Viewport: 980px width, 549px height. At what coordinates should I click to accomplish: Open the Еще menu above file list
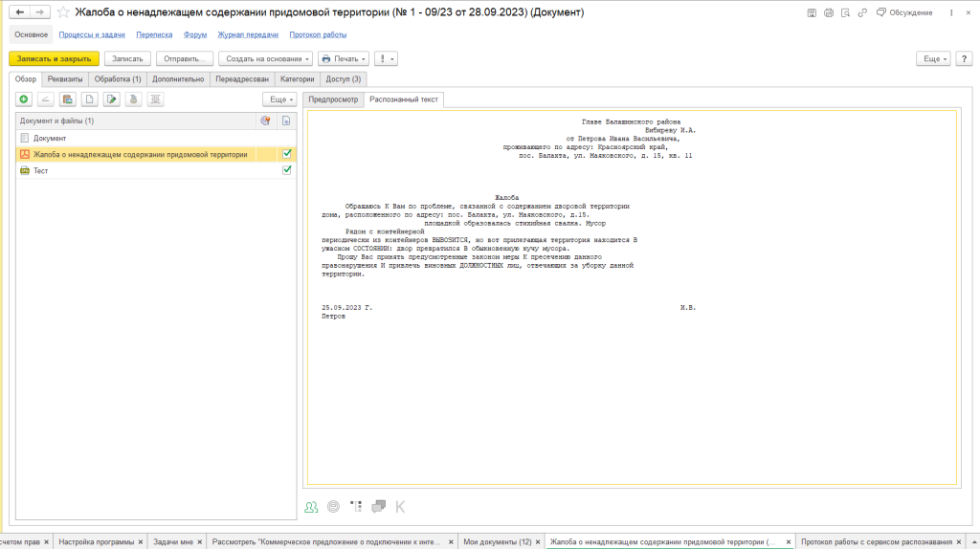pos(279,99)
